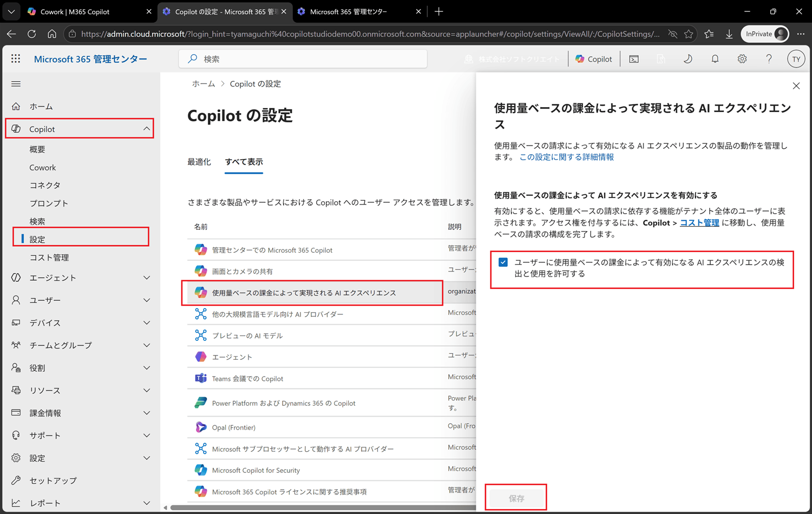
Task: Click the 保存 button
Action: coord(516,498)
